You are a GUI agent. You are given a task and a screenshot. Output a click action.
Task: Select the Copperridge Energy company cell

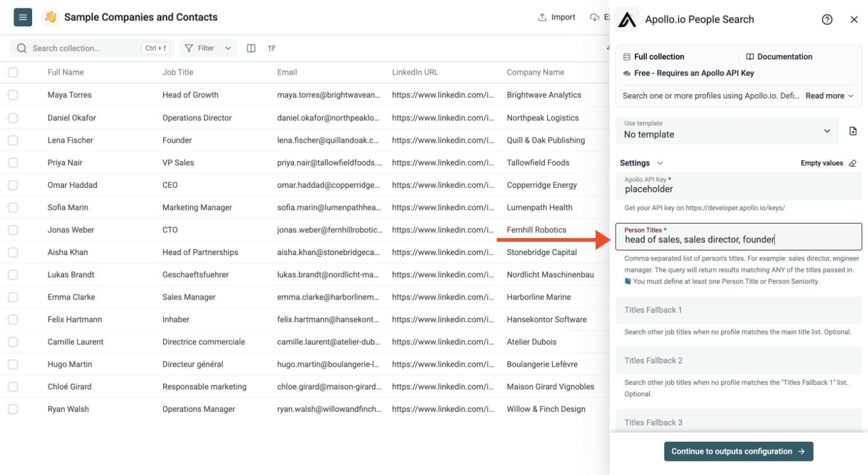tap(542, 185)
